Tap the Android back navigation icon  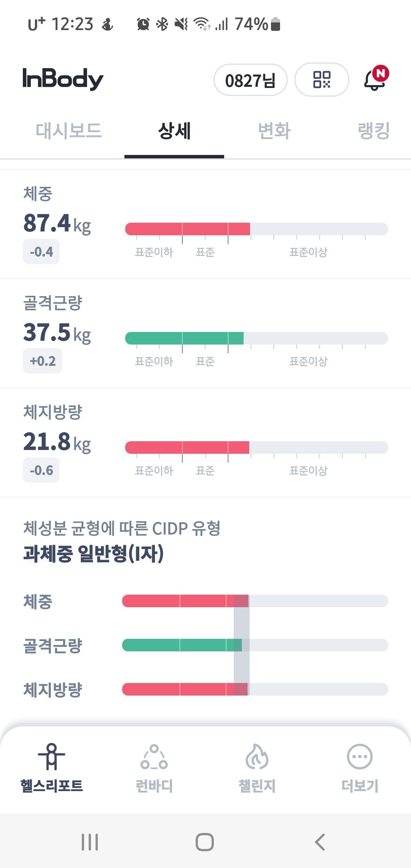click(320, 842)
